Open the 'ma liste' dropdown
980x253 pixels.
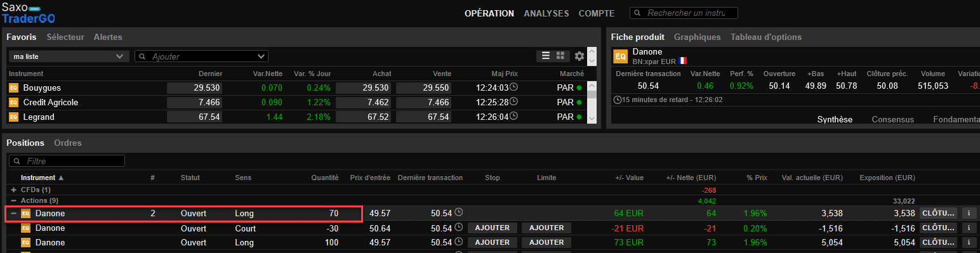tap(69, 56)
